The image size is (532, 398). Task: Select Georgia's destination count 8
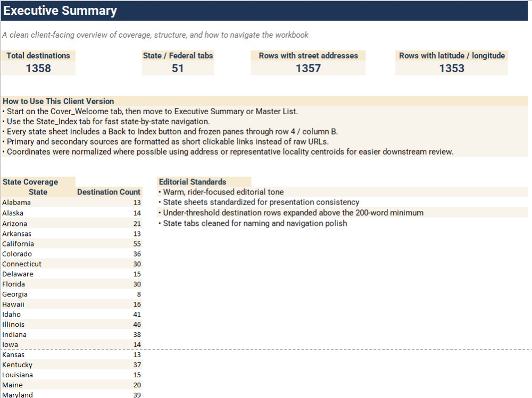coord(109,294)
